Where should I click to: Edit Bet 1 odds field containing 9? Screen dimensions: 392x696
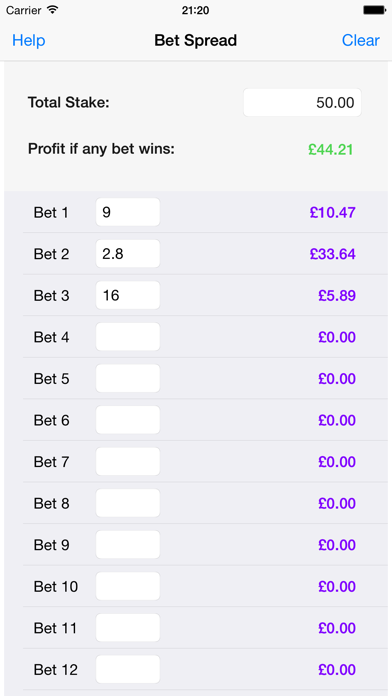128,212
